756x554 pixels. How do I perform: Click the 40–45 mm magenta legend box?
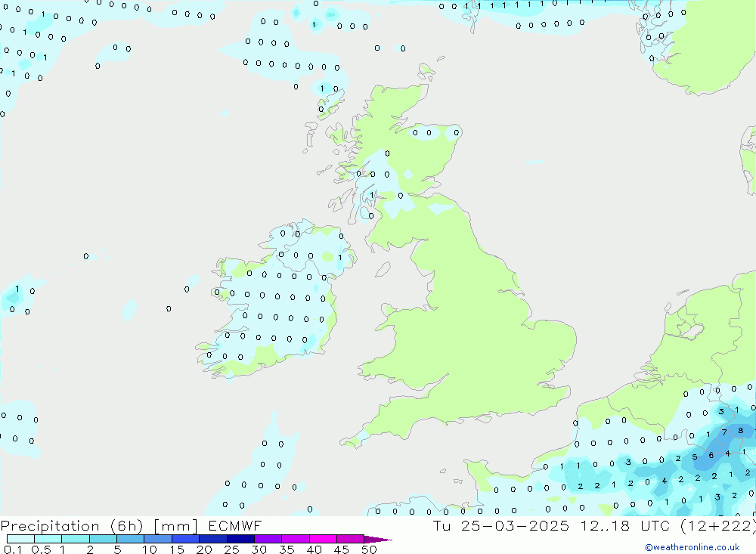[323, 539]
